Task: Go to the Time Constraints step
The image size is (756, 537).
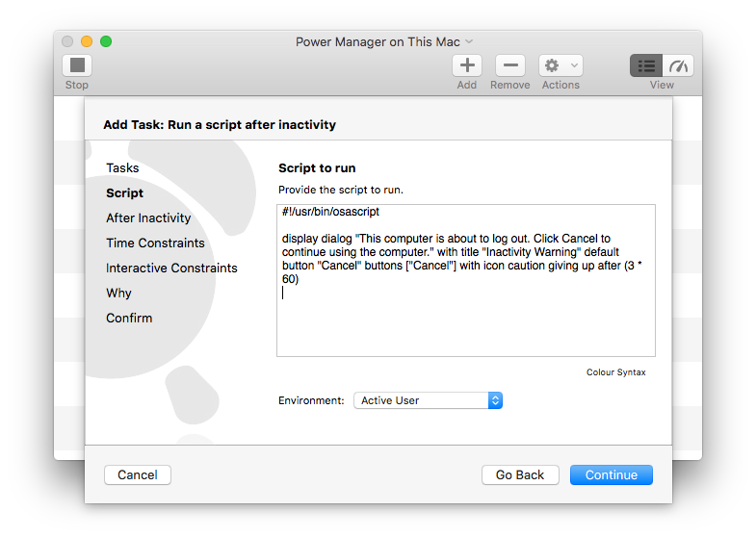Action: (155, 243)
